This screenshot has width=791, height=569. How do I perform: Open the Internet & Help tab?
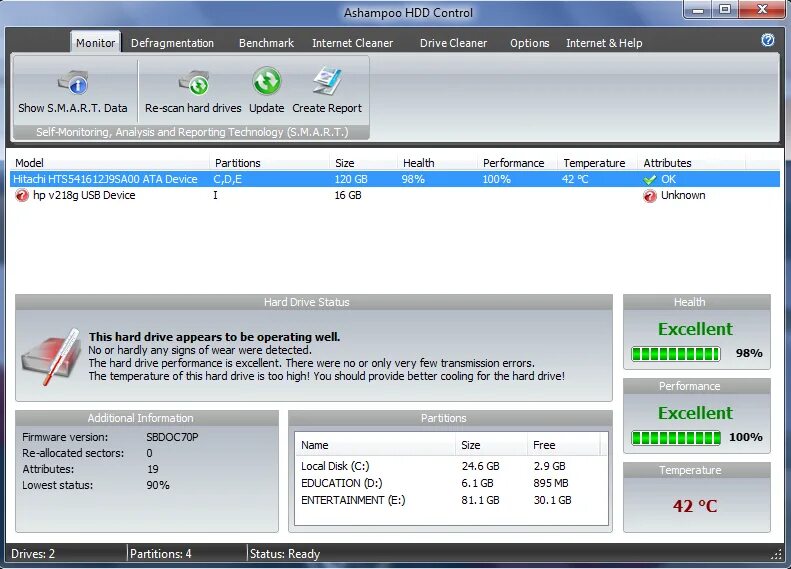tap(604, 43)
